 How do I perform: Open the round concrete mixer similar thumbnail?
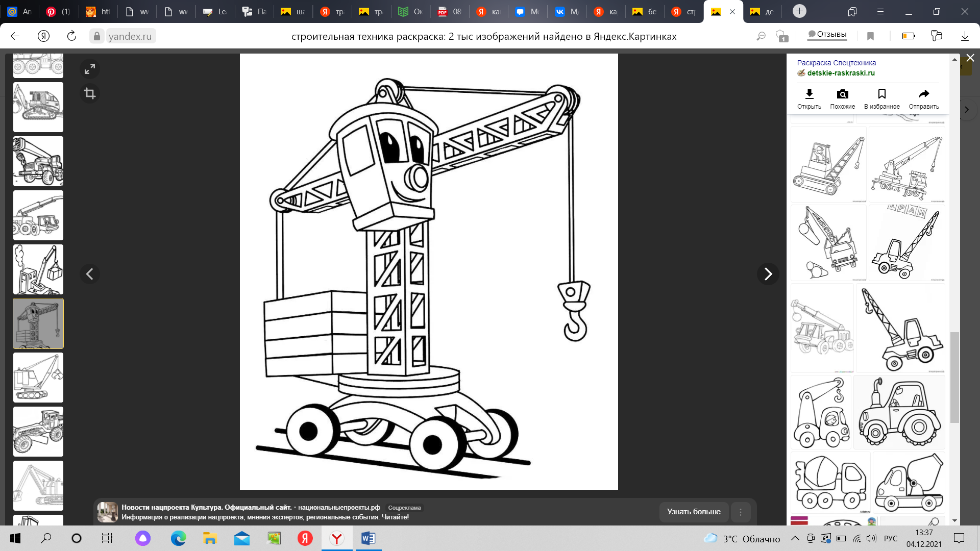(x=830, y=483)
